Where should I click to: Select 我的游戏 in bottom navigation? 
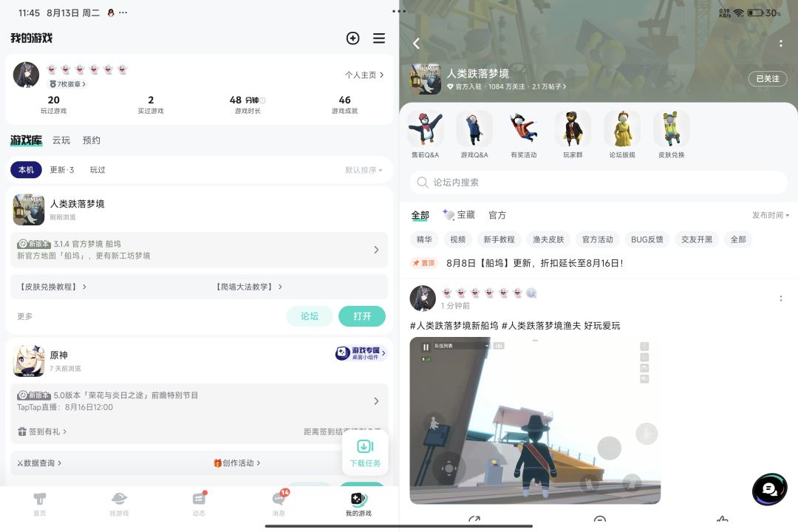click(358, 504)
